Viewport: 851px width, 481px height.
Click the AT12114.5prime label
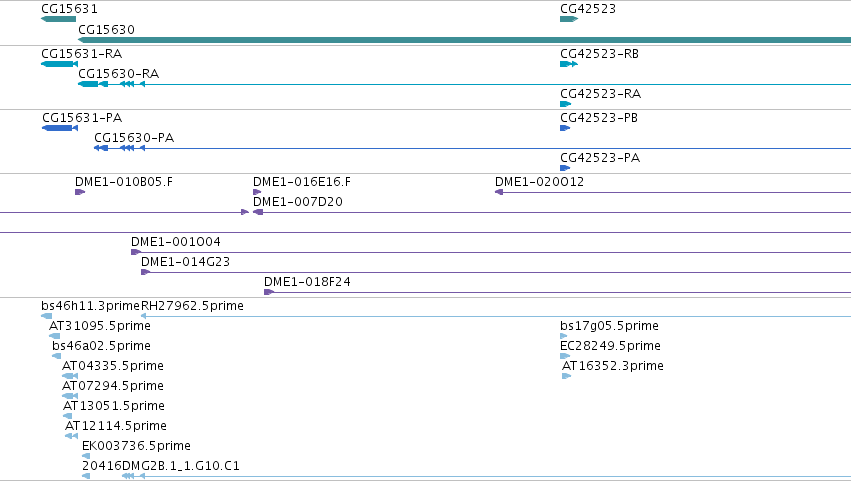pyautogui.click(x=116, y=427)
